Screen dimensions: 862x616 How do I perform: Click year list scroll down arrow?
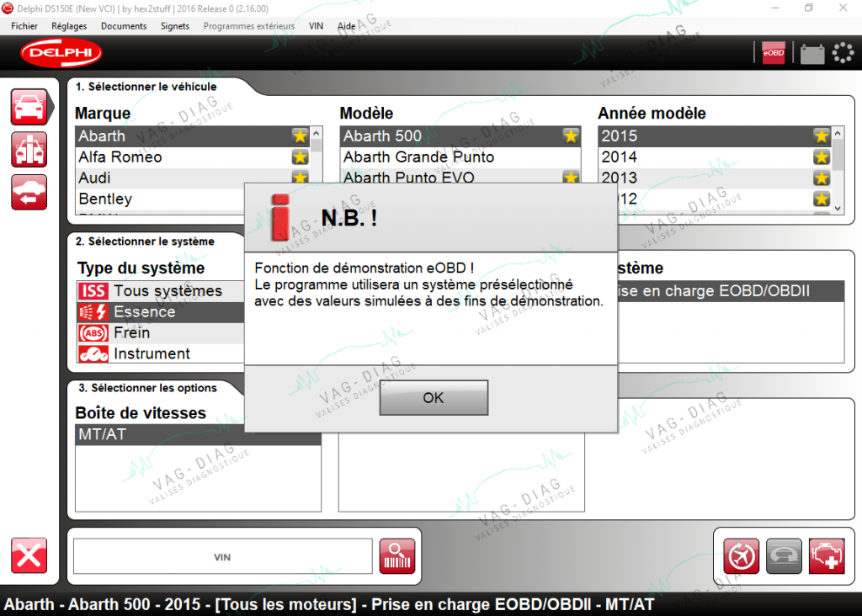(838, 208)
